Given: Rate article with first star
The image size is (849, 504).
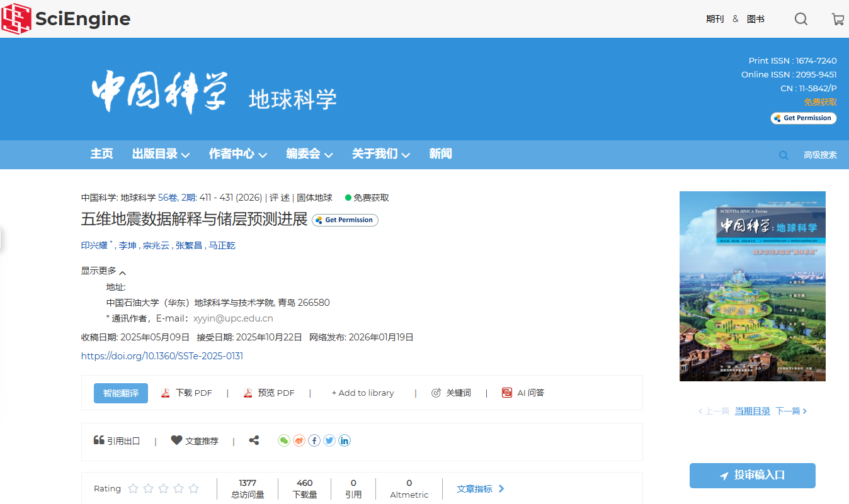Looking at the screenshot, I should [x=133, y=488].
